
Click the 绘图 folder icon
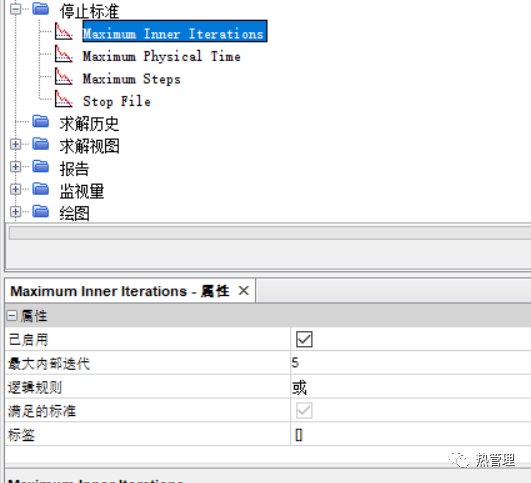pos(41,212)
